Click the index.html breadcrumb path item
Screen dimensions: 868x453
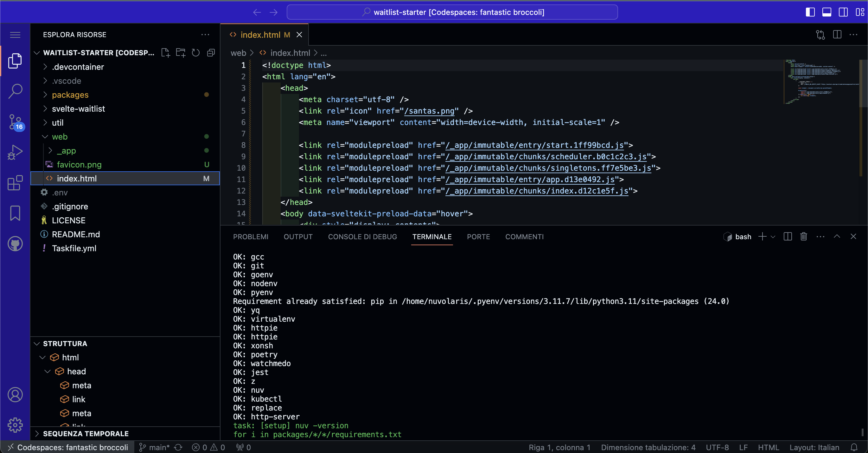pyautogui.click(x=290, y=53)
